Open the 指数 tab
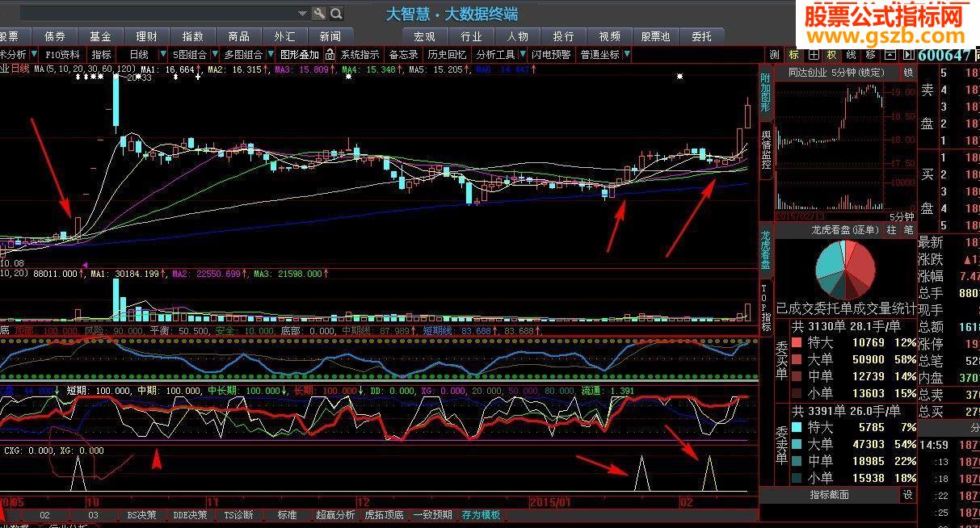 [x=193, y=36]
